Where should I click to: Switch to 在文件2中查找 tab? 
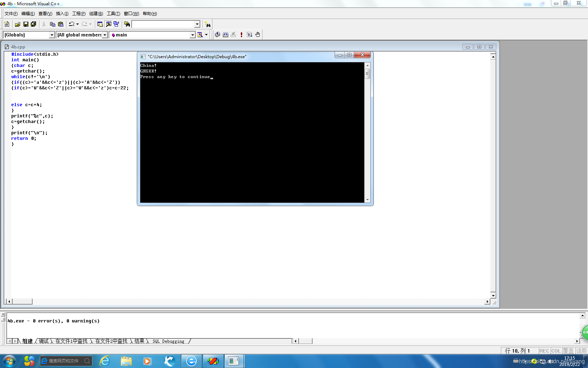click(111, 341)
